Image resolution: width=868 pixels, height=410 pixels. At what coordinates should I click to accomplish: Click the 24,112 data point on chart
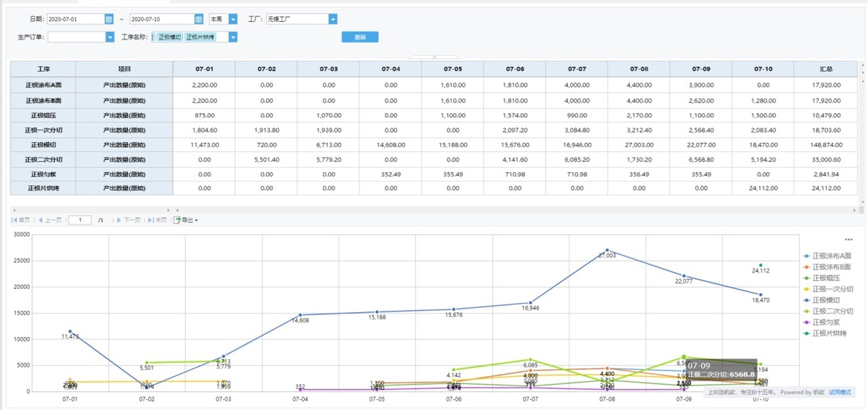(761, 265)
